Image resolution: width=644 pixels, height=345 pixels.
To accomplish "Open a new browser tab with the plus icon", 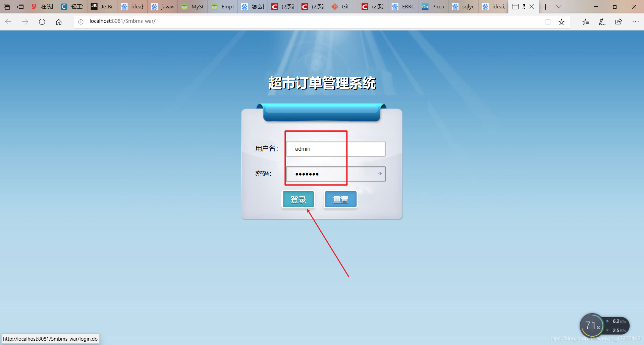I will (x=546, y=7).
